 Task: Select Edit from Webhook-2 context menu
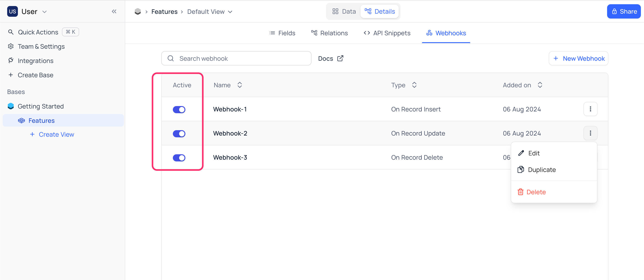(x=534, y=153)
